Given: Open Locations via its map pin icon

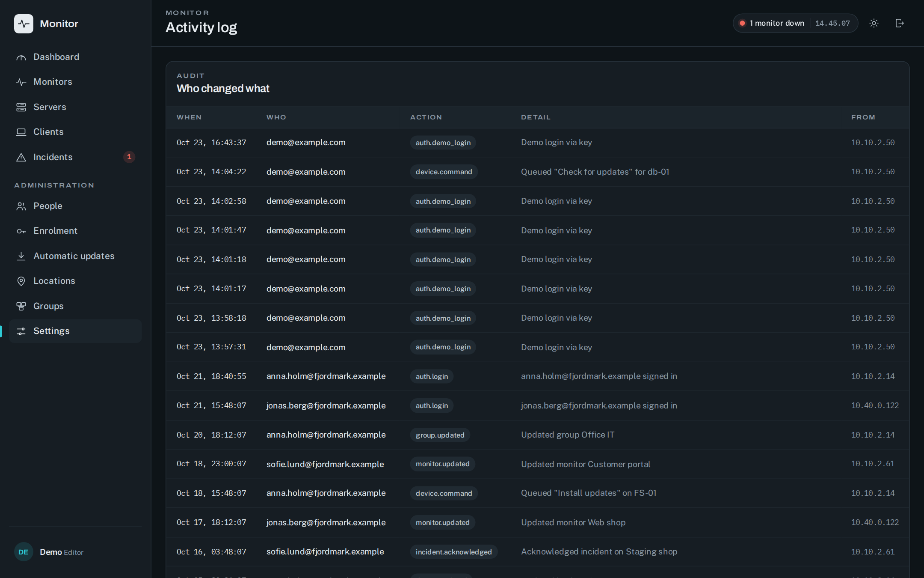Looking at the screenshot, I should (21, 281).
